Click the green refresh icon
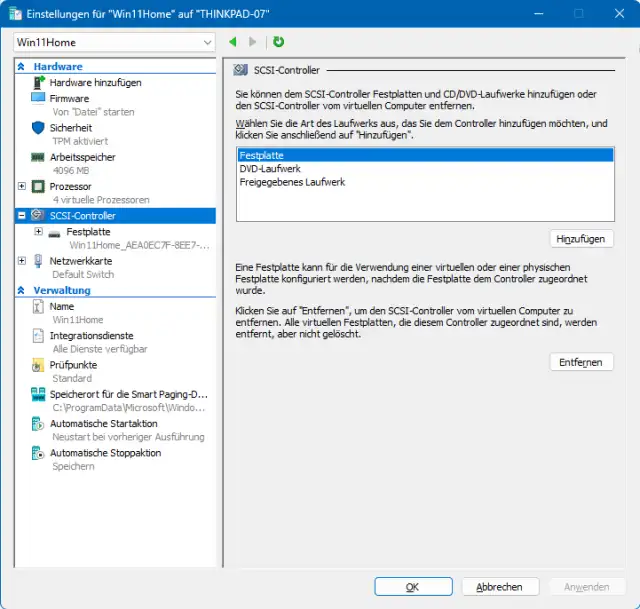 click(x=278, y=42)
